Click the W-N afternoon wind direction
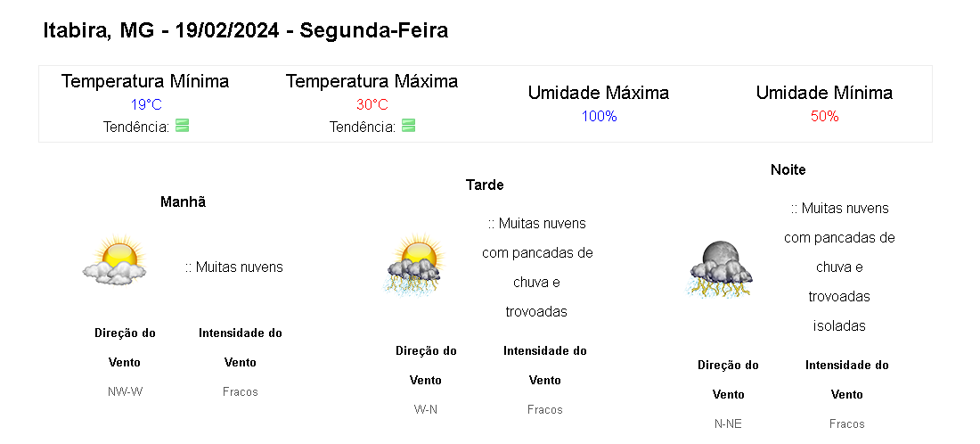 426,409
